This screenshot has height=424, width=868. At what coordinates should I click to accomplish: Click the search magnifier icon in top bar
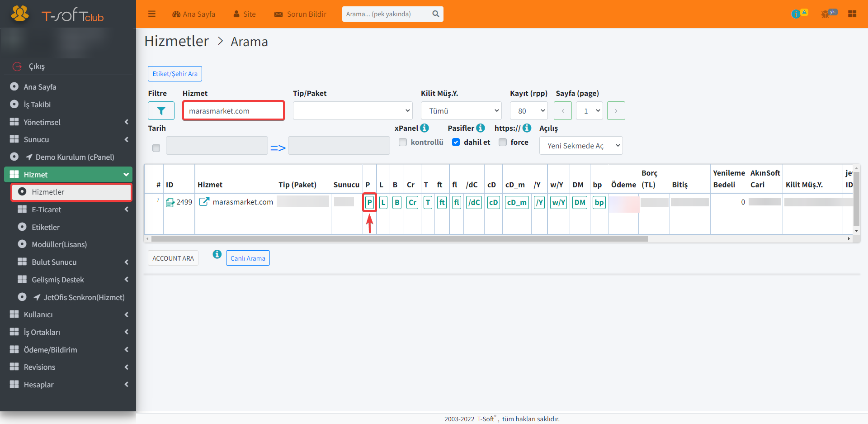pyautogui.click(x=435, y=14)
